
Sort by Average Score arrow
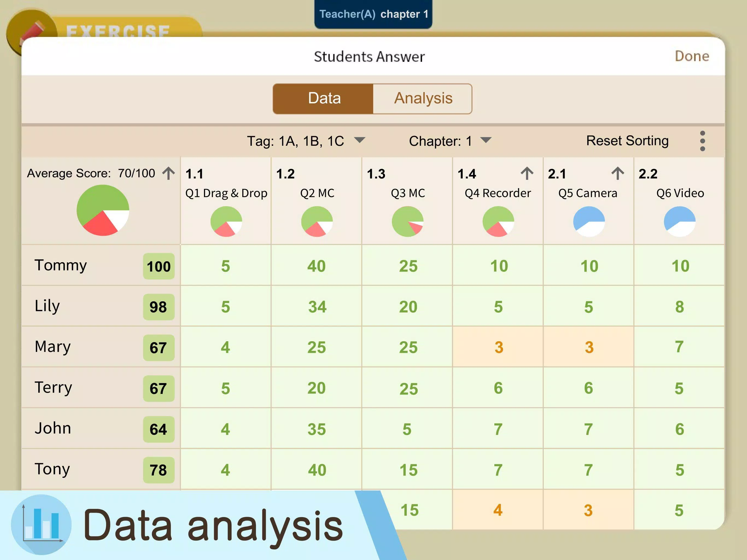pos(168,173)
